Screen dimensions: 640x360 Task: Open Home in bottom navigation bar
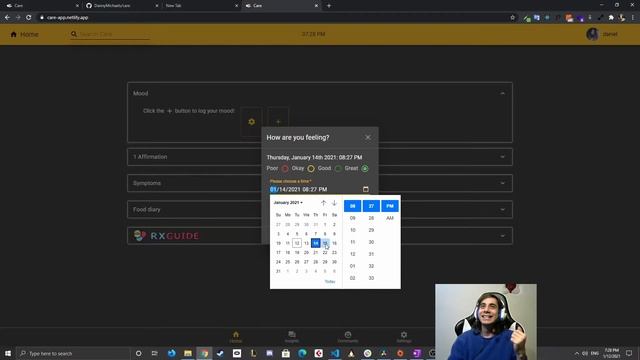[x=236, y=337]
